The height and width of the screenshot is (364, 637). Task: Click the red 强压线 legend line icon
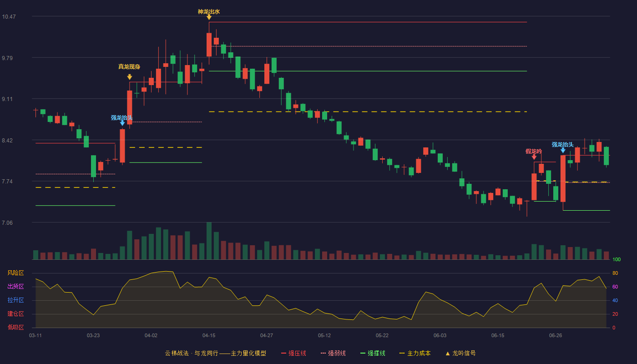click(x=284, y=353)
